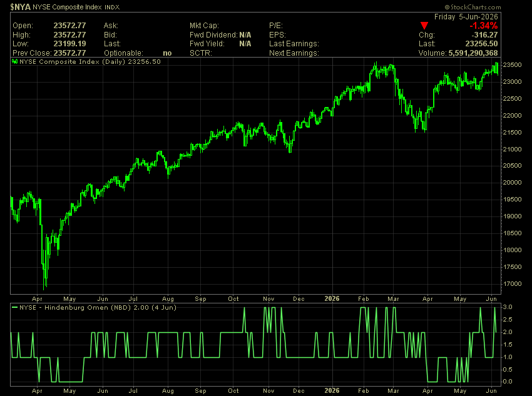Click the NYSE Composite Index (Daily) legend
532x396 pixels.
90,62
